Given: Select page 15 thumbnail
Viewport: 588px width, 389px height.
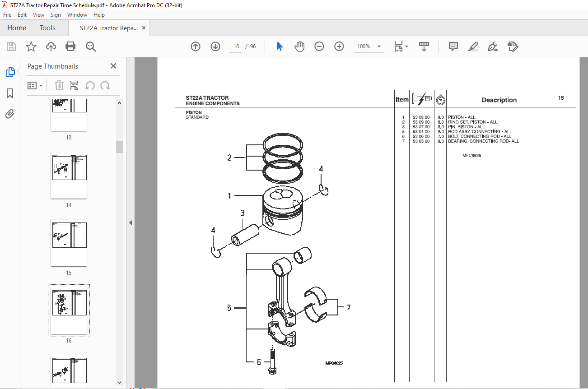Looking at the screenshot, I should pyautogui.click(x=69, y=244).
